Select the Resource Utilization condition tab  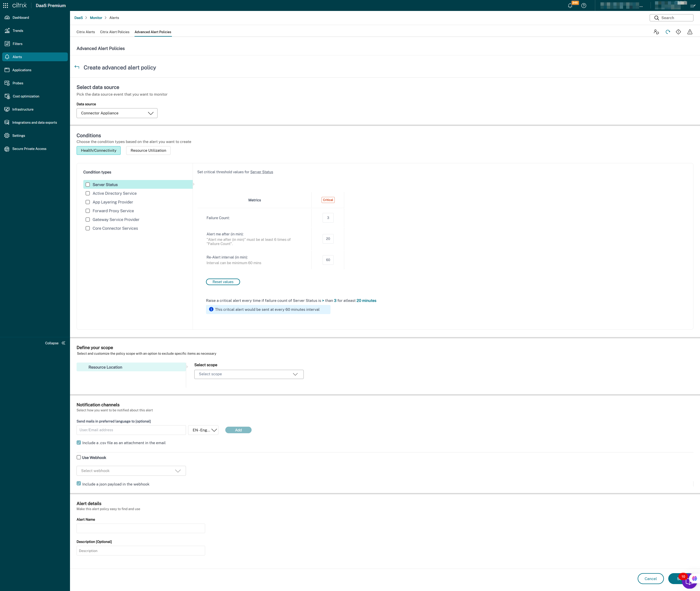pos(148,150)
